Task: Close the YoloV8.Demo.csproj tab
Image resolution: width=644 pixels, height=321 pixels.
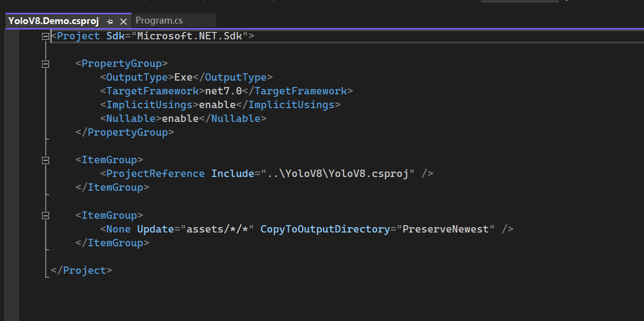Action: coord(123,21)
